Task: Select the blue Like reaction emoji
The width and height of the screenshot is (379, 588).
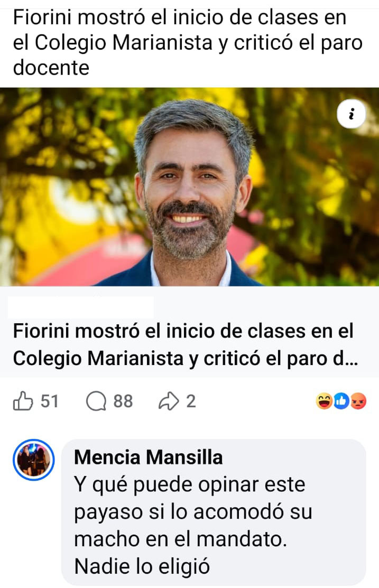Action: click(341, 402)
